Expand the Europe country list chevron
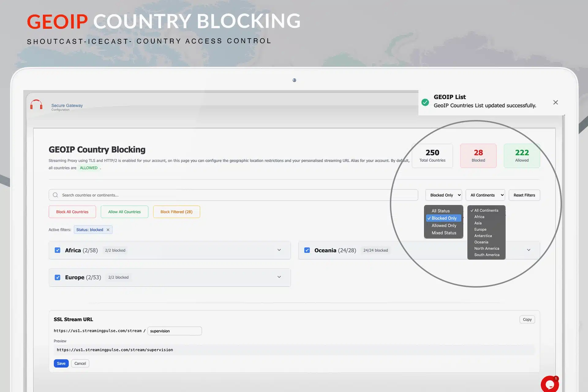 pos(279,277)
